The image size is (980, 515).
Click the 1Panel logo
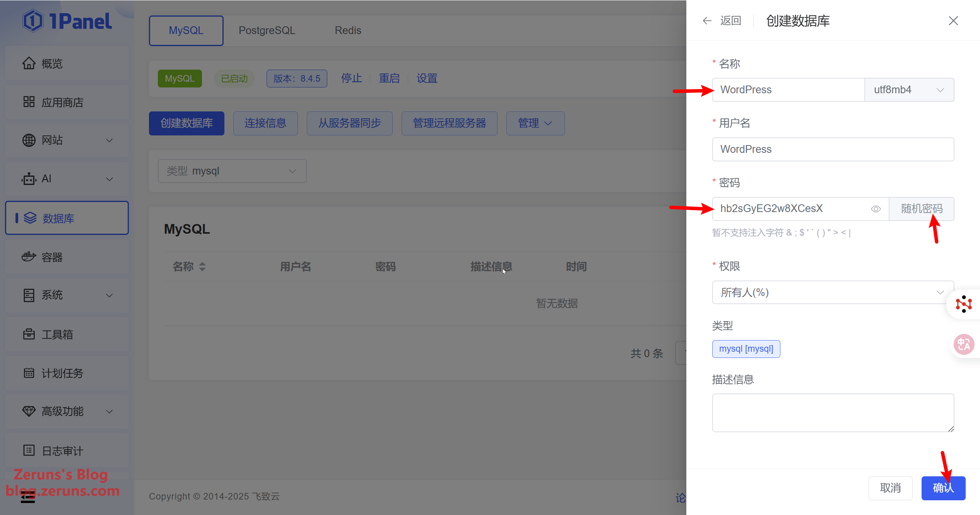[67, 21]
